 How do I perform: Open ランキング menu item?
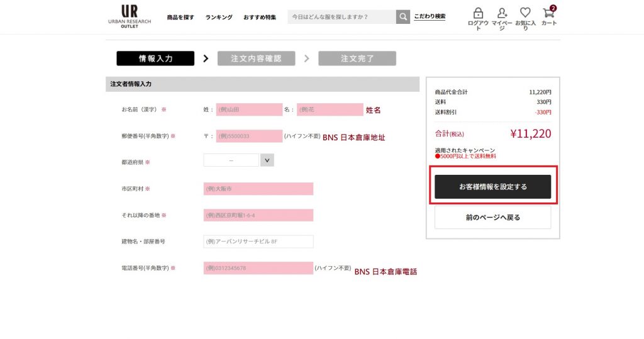pos(219,17)
